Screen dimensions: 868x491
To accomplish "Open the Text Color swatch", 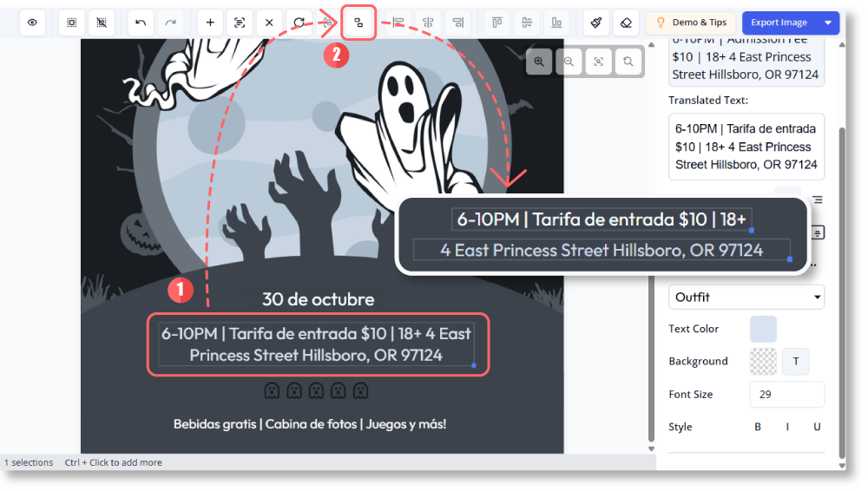I will [x=763, y=329].
